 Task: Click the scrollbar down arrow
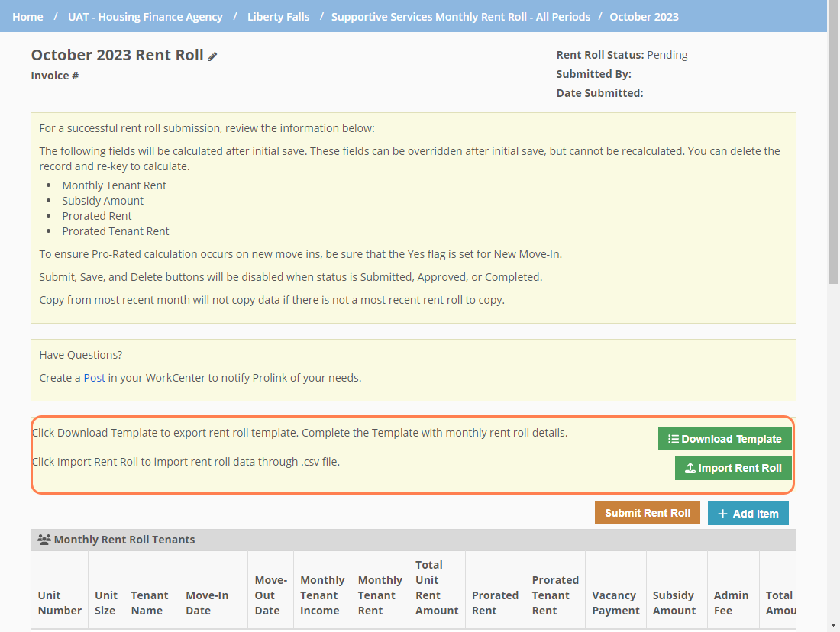pyautogui.click(x=833, y=625)
